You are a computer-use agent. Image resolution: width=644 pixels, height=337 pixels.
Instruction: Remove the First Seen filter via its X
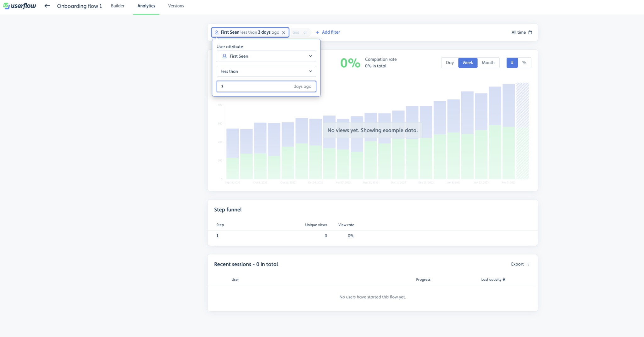284,32
